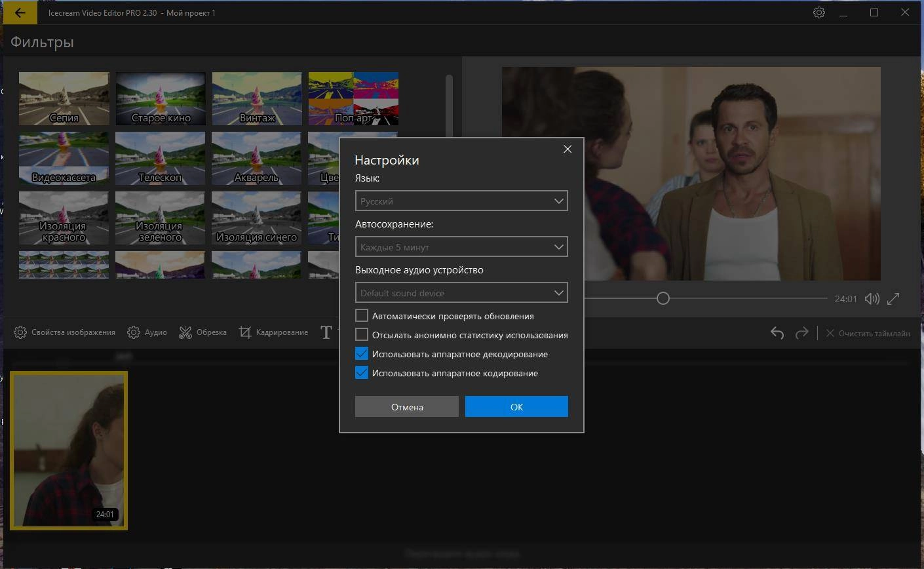Click the undo arrow icon

tap(777, 333)
